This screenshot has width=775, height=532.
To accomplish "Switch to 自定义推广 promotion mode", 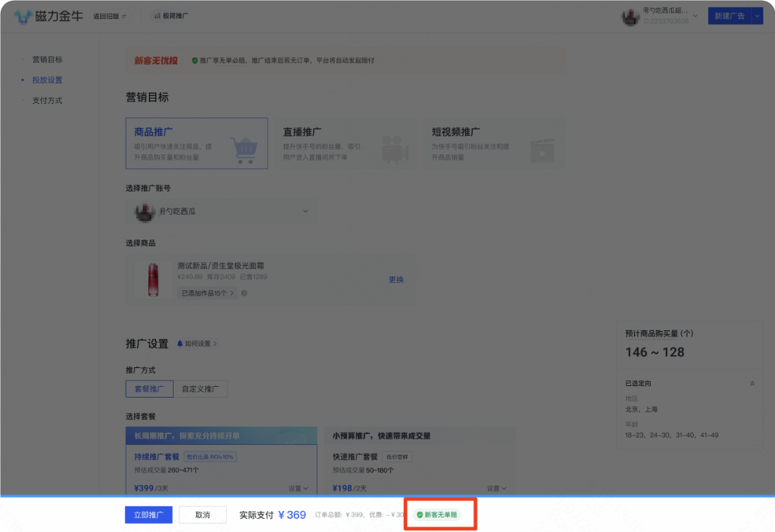I will 201,389.
